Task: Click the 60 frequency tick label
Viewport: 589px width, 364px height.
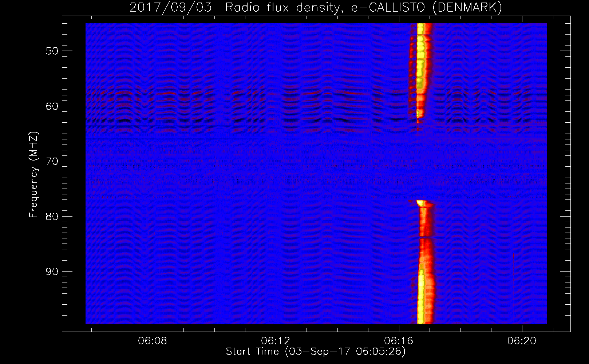Action: coord(52,106)
